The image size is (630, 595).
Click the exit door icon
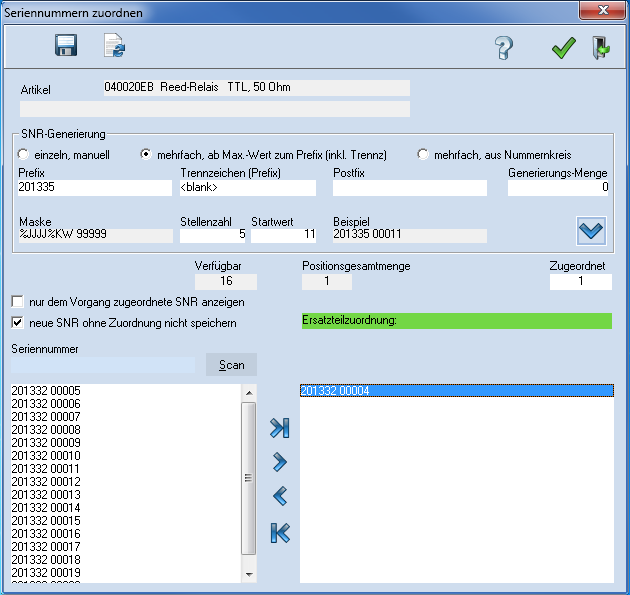pos(600,48)
